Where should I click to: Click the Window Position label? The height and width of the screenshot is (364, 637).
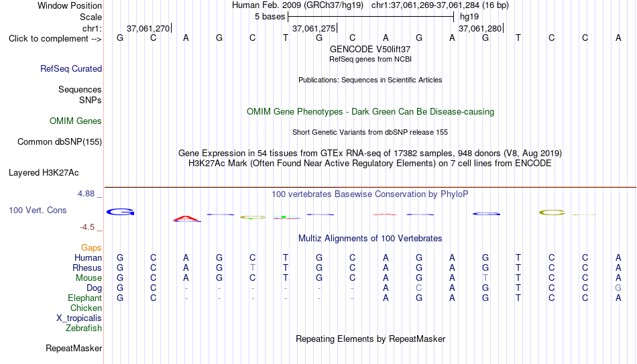coord(70,5)
